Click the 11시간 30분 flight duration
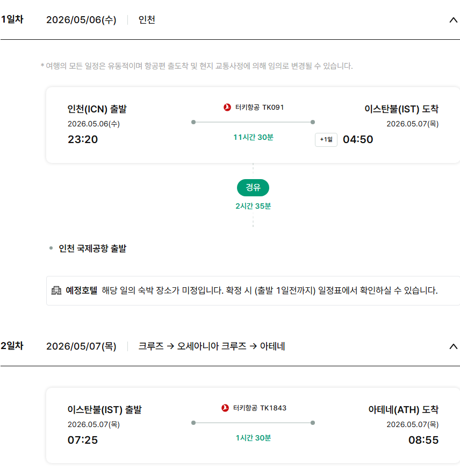 coord(253,137)
